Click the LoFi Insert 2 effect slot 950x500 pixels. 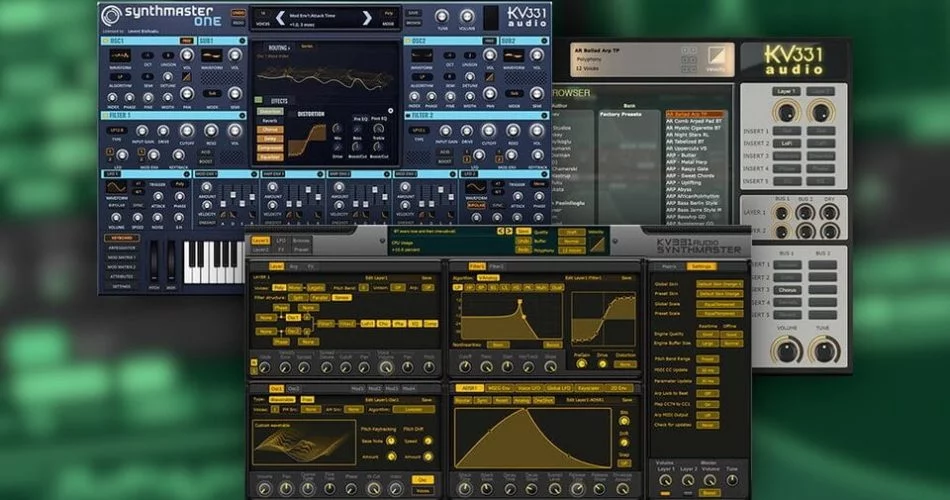click(787, 143)
